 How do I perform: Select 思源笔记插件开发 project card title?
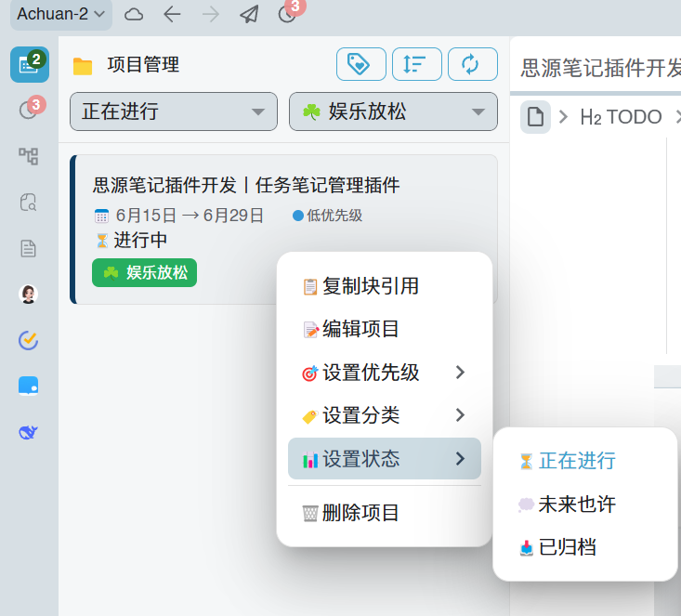[x=246, y=185]
